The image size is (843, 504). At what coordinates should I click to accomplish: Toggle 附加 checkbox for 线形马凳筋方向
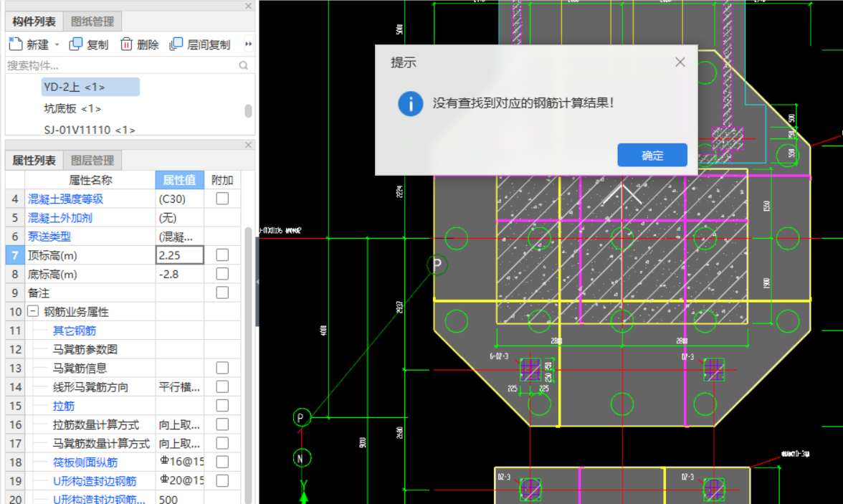pyautogui.click(x=222, y=386)
